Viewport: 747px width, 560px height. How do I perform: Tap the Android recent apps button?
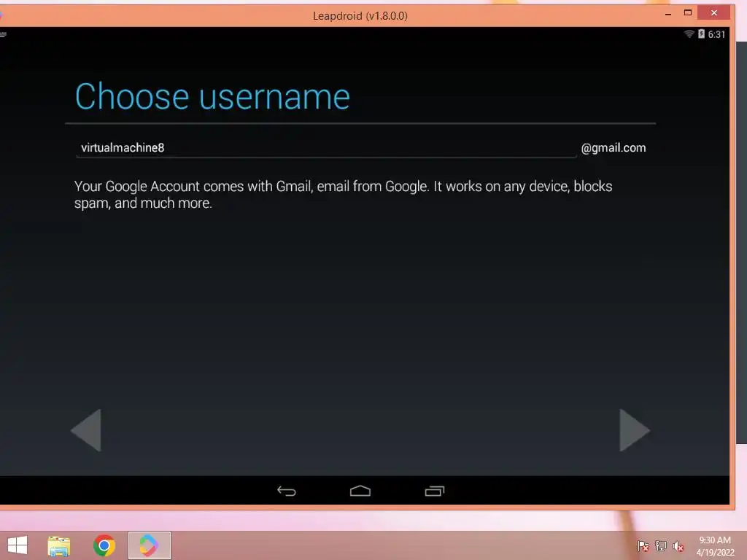pos(435,491)
